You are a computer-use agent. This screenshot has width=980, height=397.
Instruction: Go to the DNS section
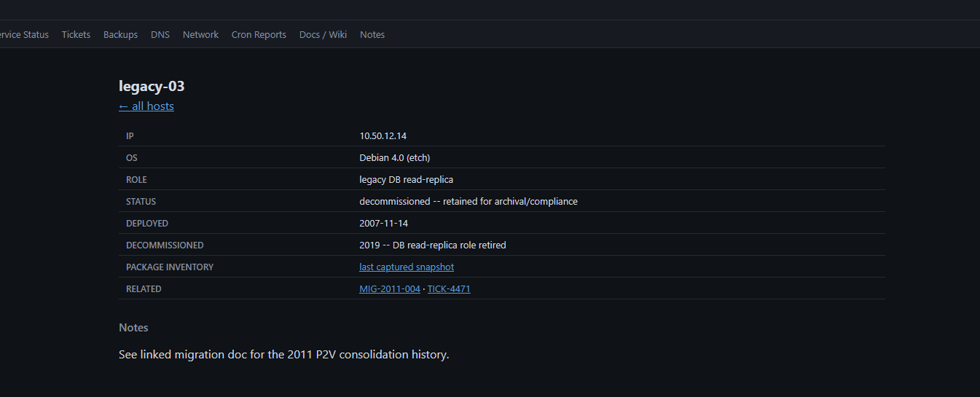pos(160,34)
